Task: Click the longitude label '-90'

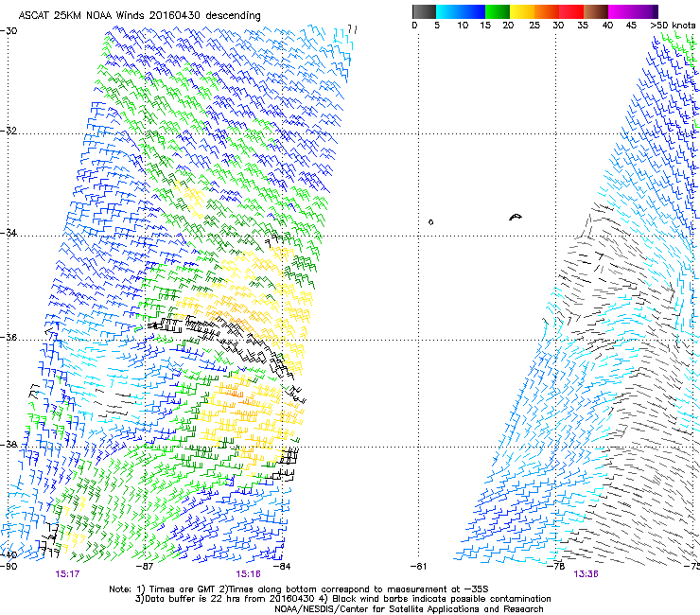Action: point(9,567)
